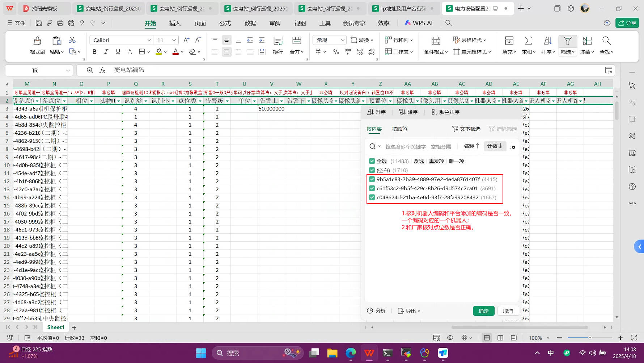Click the red font color swatch

pos(175,52)
